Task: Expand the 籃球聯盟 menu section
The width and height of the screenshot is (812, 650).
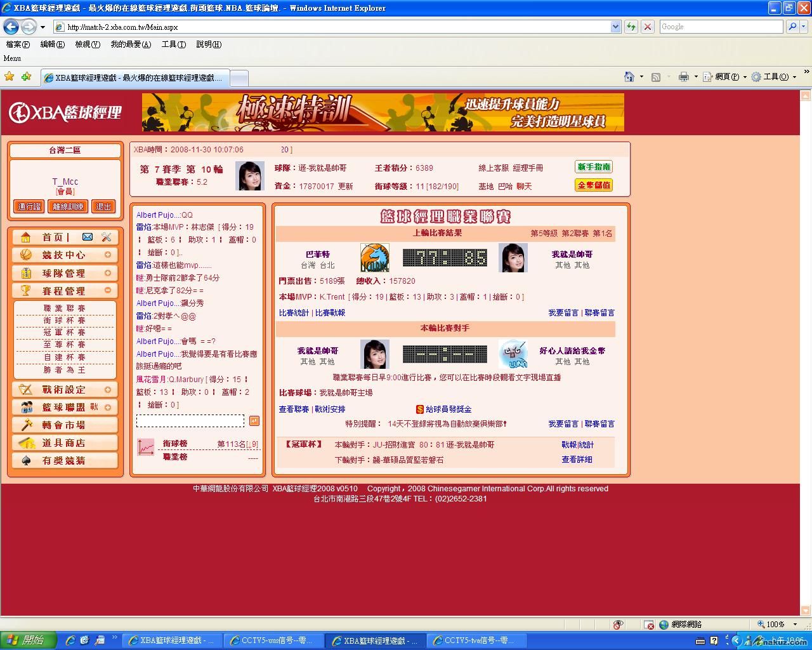Action: click(108, 407)
